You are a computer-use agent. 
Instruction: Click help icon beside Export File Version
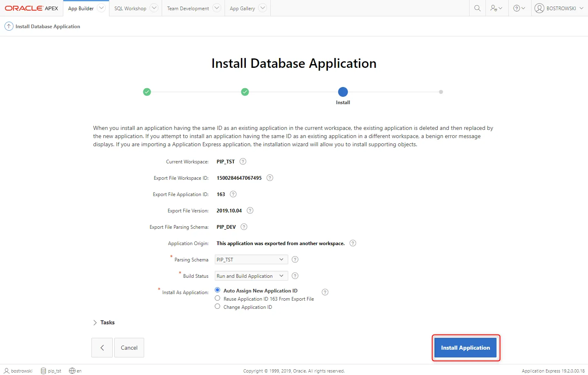pos(250,210)
